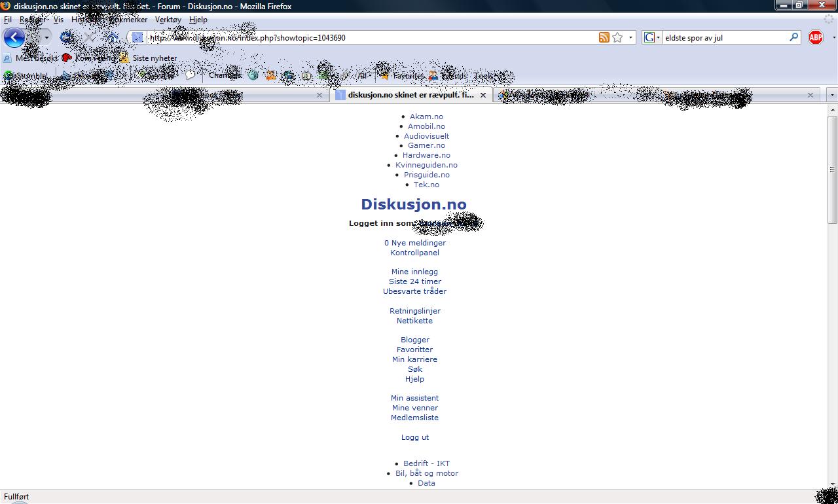Click the search magnifier icon

(x=794, y=37)
